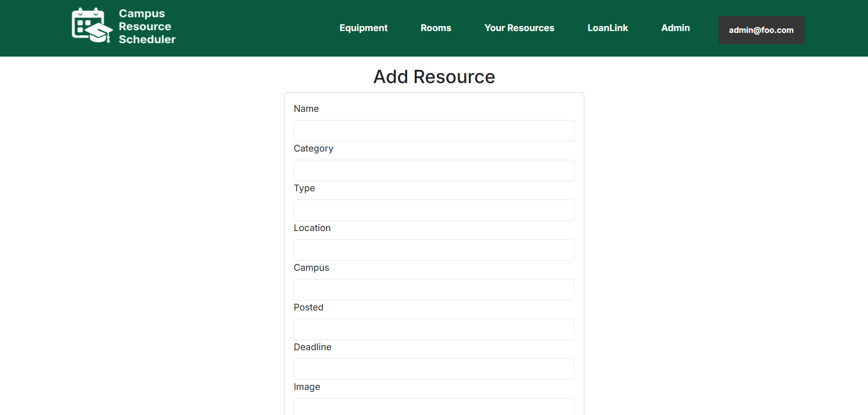Open Your Resources in the navbar
This screenshot has height=415, width=868.
[519, 28]
